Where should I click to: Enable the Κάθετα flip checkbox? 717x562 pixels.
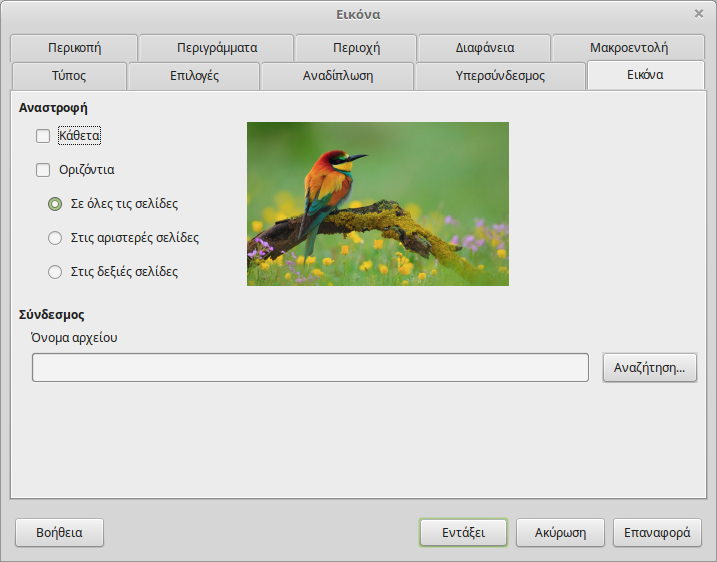coord(43,136)
